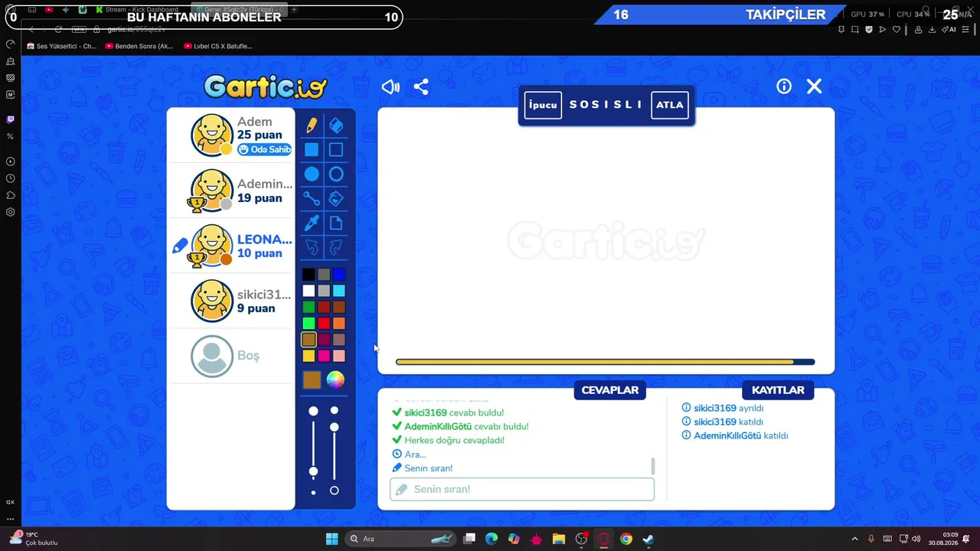Focus the 'Senin sıran!' answer input
Screen dimensions: 980x551
[x=522, y=489]
